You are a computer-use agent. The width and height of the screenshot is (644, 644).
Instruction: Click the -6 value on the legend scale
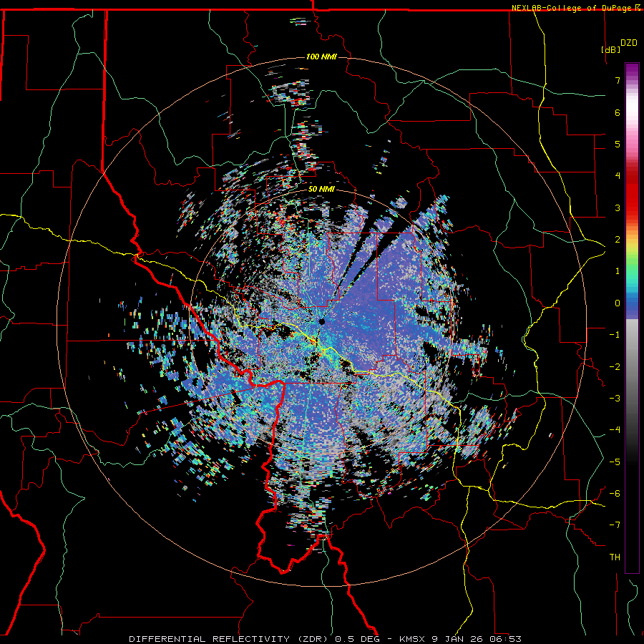(615, 494)
